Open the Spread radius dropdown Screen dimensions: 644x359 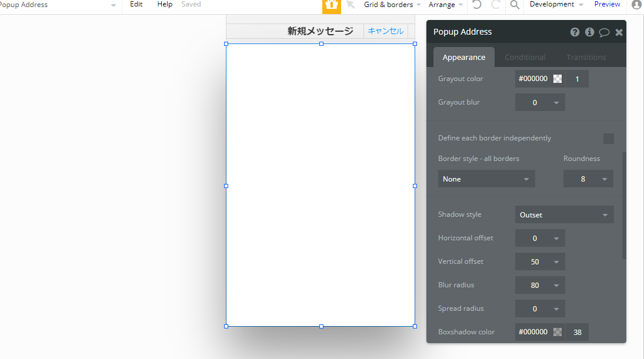540,308
